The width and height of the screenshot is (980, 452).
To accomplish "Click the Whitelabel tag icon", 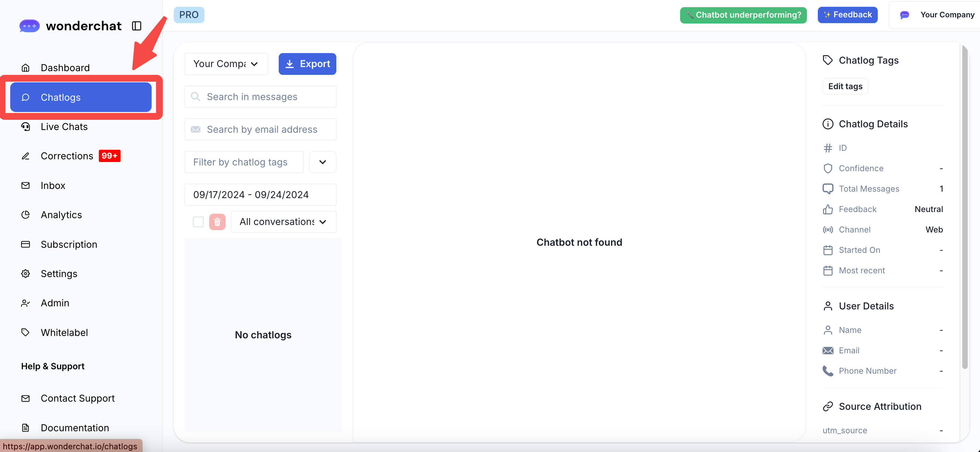I will 26,333.
